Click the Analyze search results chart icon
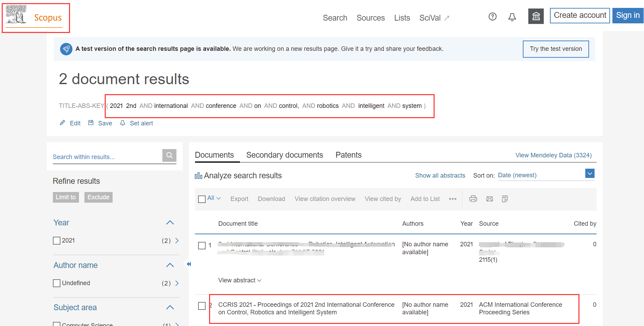The image size is (644, 326). tap(198, 176)
